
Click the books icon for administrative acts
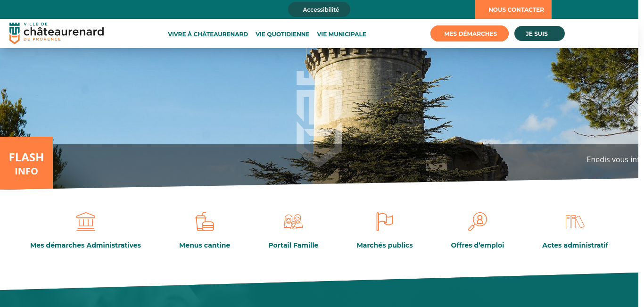click(575, 222)
